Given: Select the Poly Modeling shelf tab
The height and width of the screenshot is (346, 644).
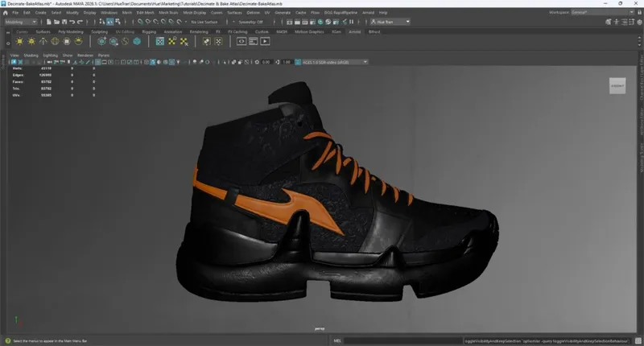Looking at the screenshot, I should coord(69,31).
